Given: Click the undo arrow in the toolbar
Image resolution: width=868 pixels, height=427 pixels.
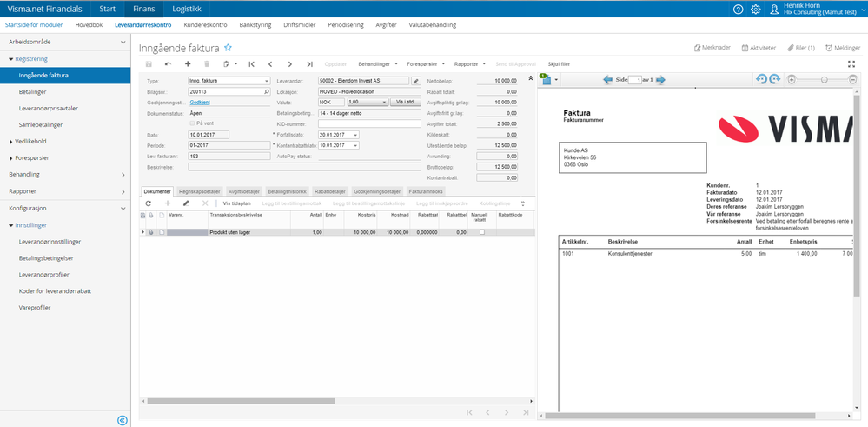Looking at the screenshot, I should coord(168,64).
